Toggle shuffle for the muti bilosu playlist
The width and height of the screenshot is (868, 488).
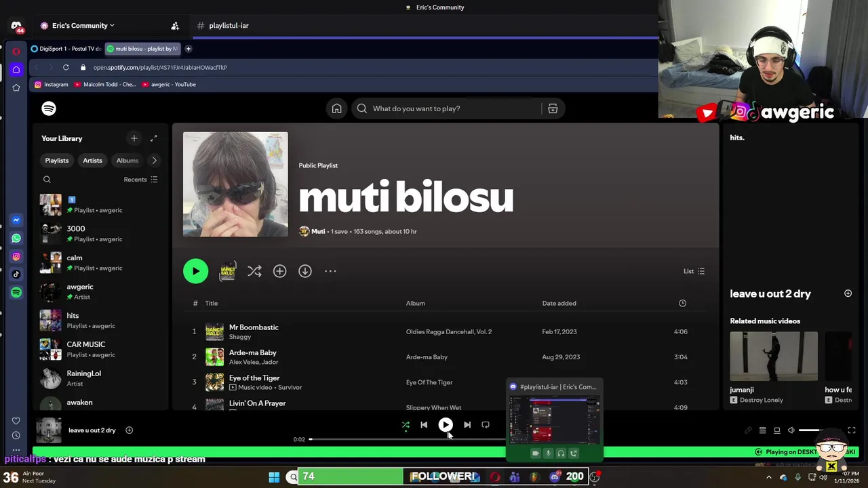254,271
